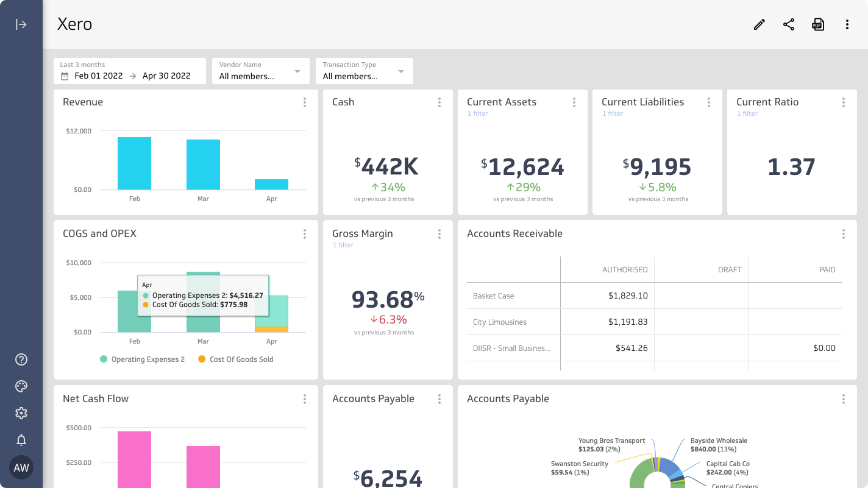Select Basket Case row in Accounts Receivable
Viewport: 868px width, 488px height.
pos(493,295)
